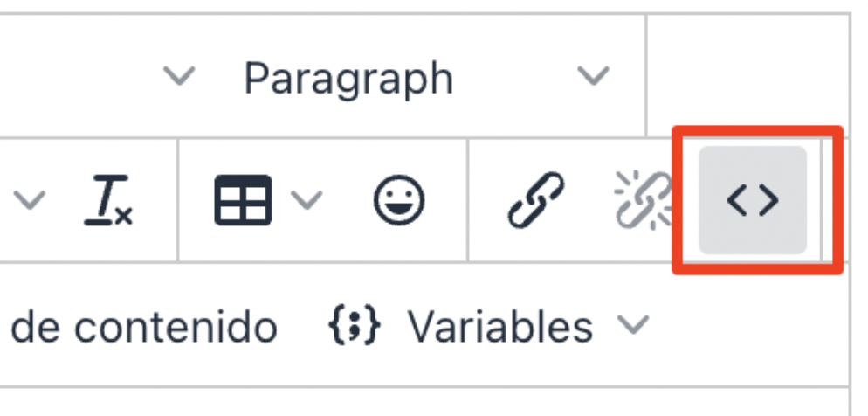
Task: Click the divider between clear formatting and table
Action: coord(178,200)
